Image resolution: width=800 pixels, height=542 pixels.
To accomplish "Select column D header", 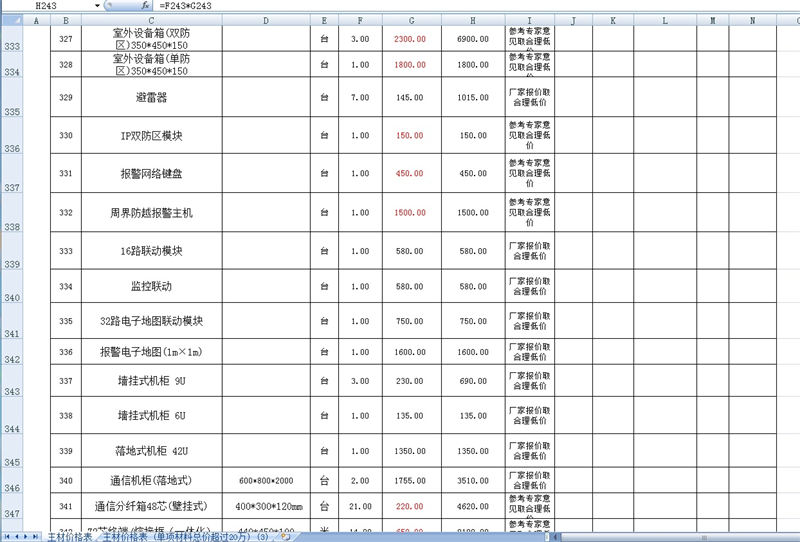I will tap(266, 21).
